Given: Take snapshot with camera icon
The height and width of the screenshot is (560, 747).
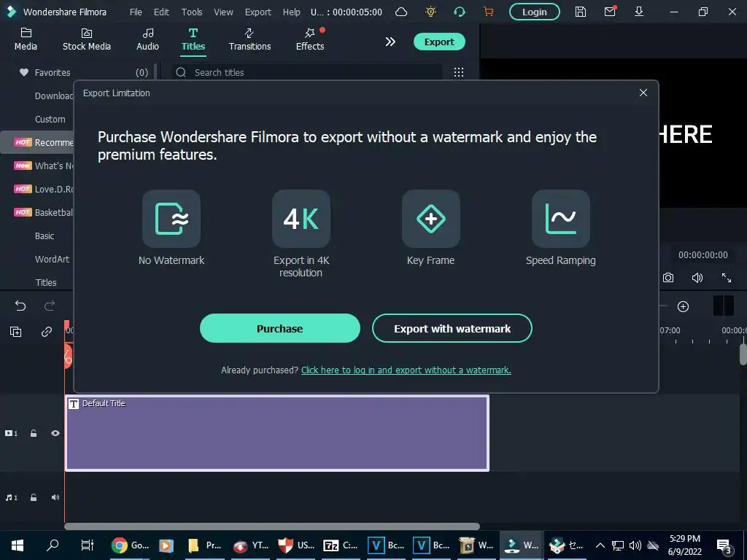Looking at the screenshot, I should coord(668,278).
